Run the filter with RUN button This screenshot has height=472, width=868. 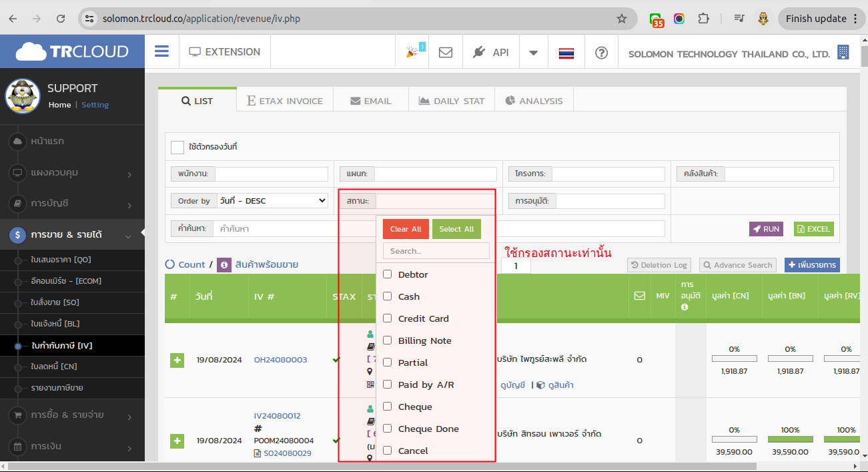coord(766,229)
